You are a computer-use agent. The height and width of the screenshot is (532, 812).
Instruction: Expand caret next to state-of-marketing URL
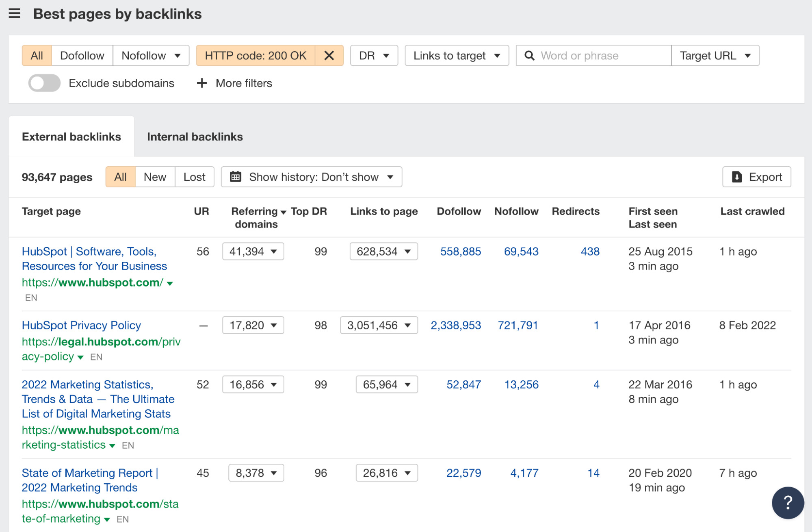click(x=107, y=520)
